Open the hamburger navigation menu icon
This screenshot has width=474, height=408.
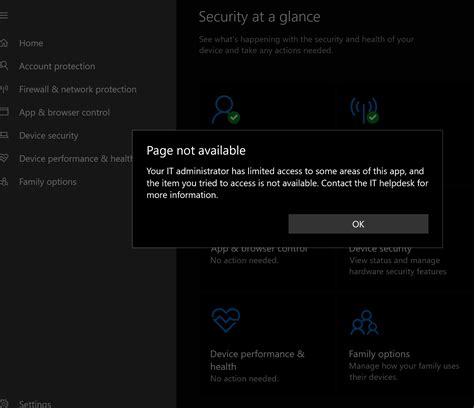point(4,15)
